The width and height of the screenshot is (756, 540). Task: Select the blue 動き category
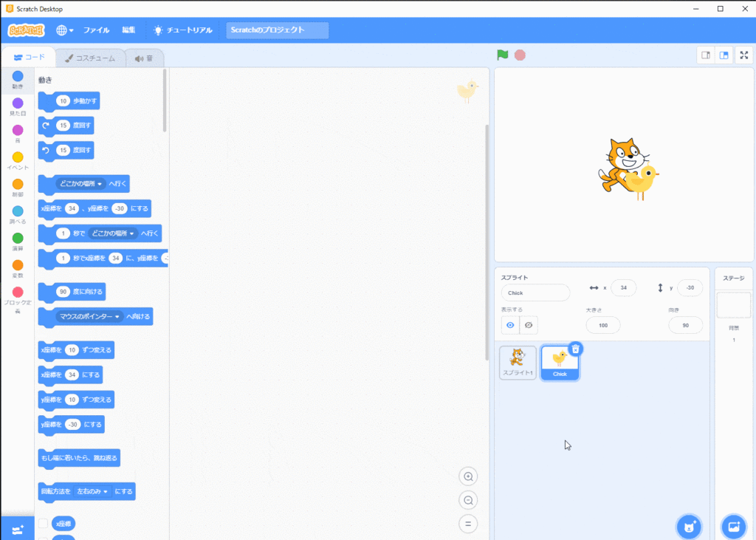[x=18, y=80]
